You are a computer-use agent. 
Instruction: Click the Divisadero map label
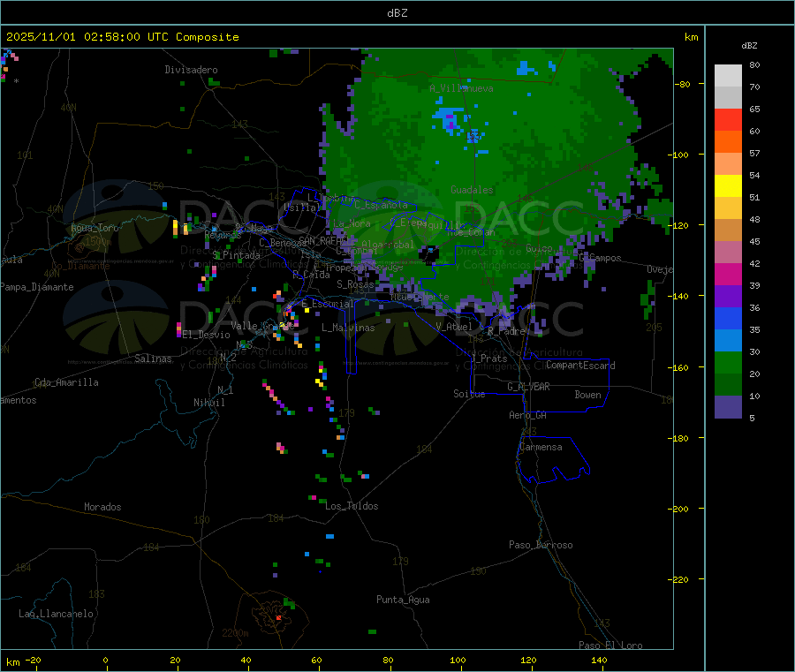pyautogui.click(x=191, y=70)
